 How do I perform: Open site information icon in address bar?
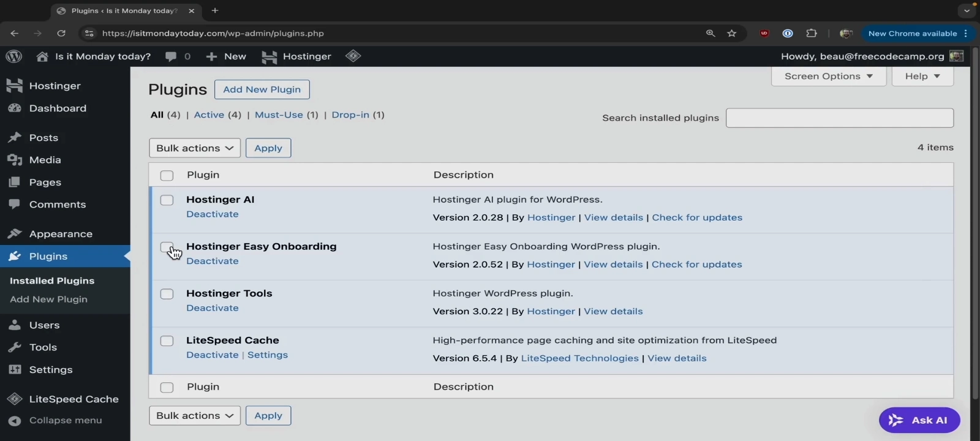(89, 33)
